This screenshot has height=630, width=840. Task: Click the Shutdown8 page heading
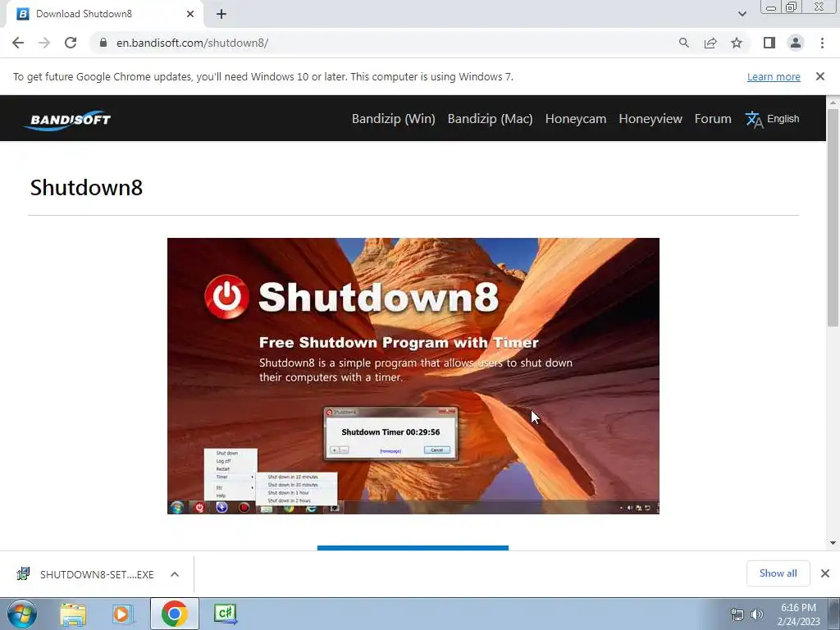[86, 188]
